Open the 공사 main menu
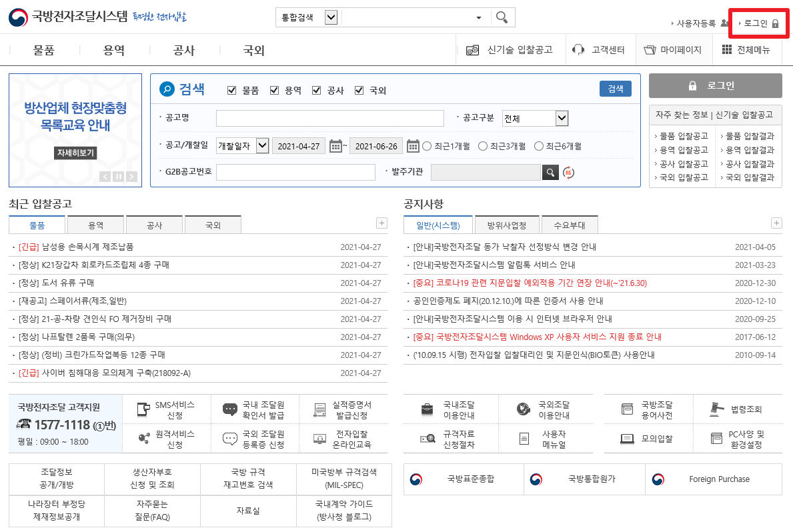This screenshot has height=532, width=793. (x=183, y=50)
